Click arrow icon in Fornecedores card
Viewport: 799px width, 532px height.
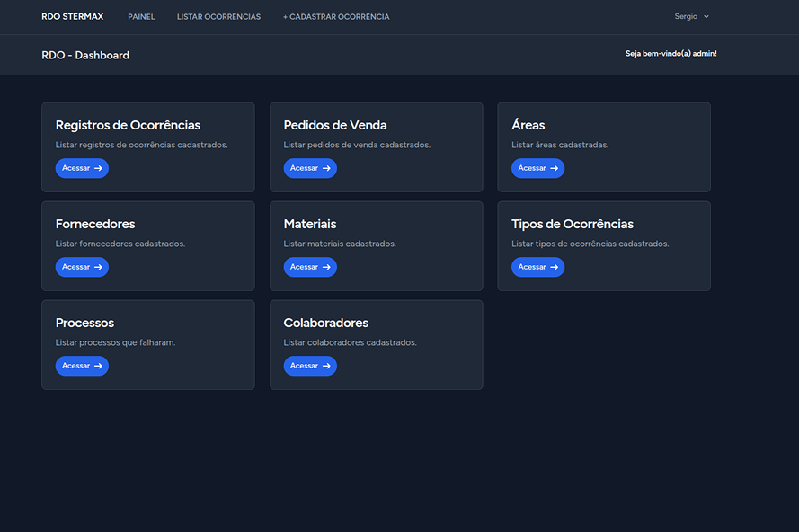click(x=99, y=267)
